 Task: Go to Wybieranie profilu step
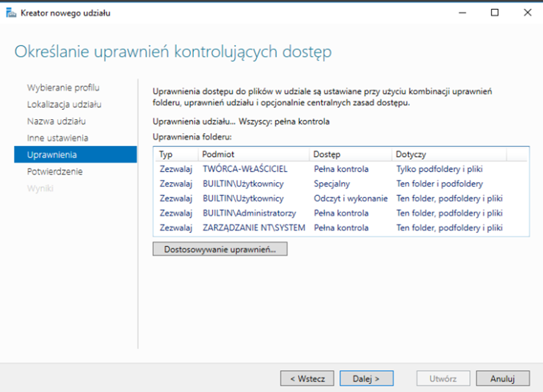pos(63,88)
